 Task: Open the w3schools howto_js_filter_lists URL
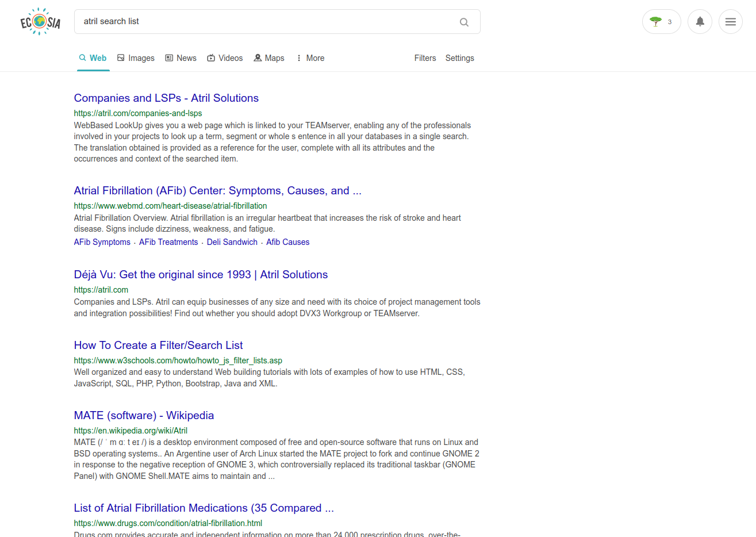(178, 360)
